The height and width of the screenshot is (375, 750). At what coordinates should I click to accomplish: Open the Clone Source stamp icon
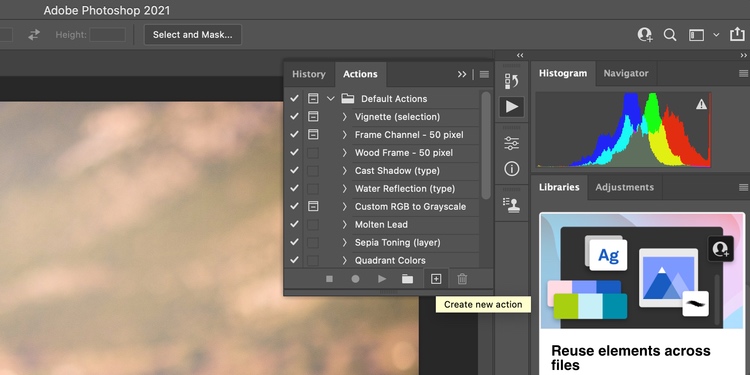click(512, 205)
